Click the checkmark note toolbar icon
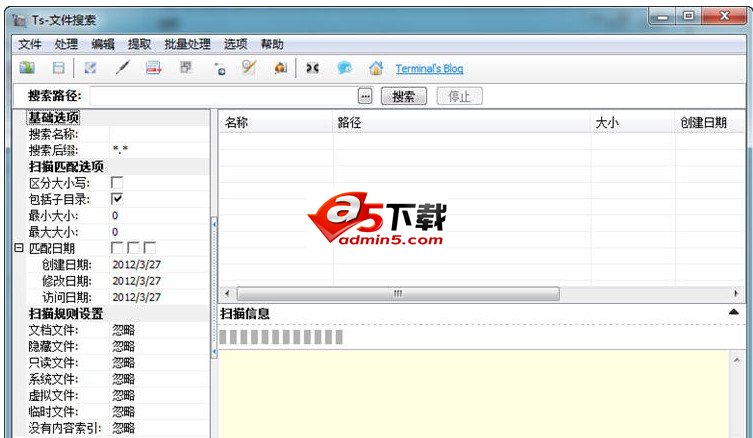 90,68
